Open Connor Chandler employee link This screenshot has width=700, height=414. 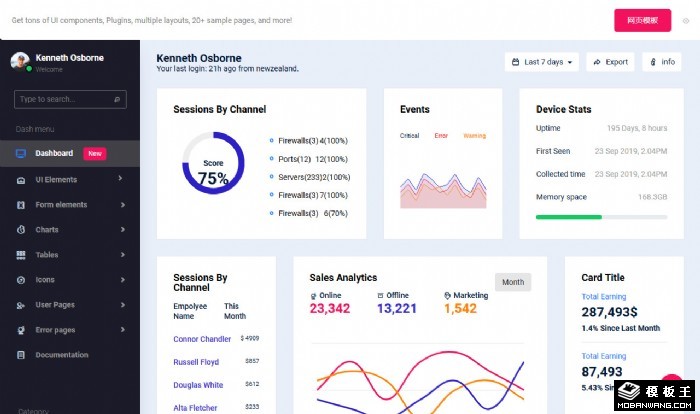click(202, 339)
